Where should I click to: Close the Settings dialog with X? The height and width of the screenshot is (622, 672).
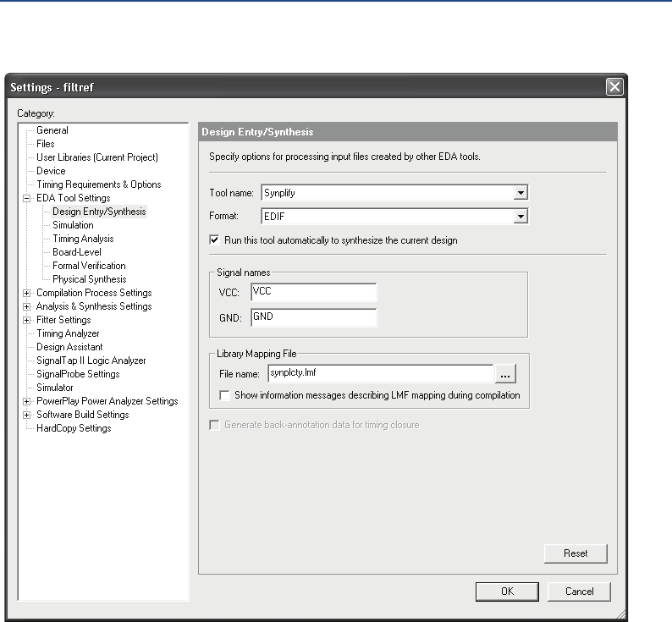tap(614, 86)
